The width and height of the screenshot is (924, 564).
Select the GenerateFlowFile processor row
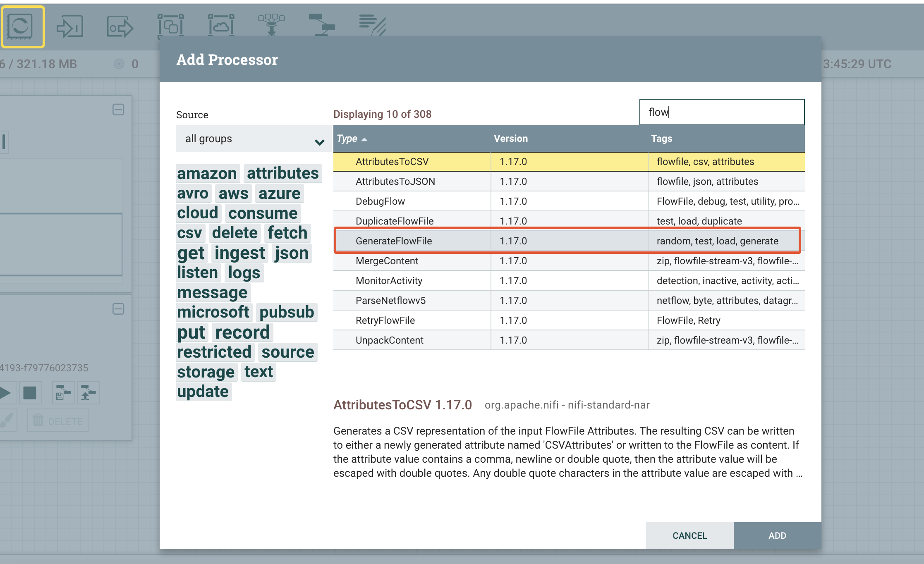pyautogui.click(x=569, y=241)
